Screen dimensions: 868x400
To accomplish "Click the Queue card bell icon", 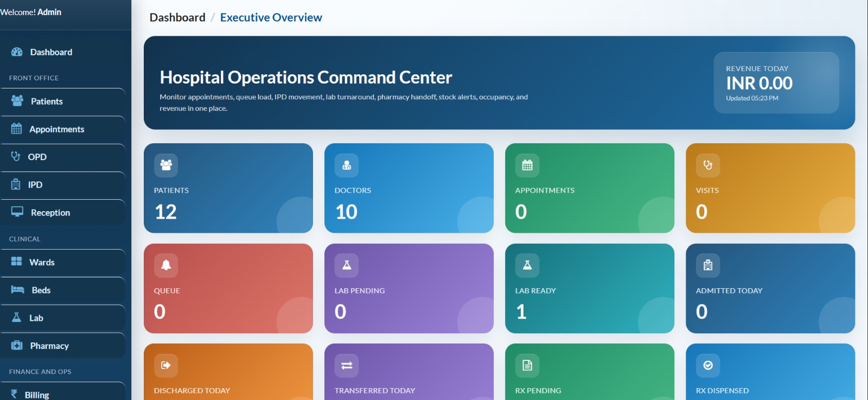I will 166,265.
